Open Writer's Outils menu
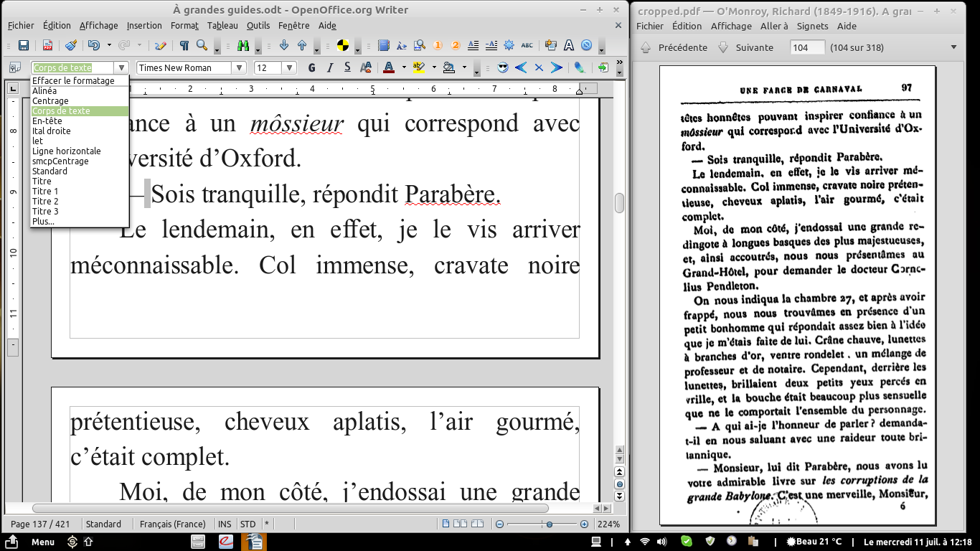Screen dimensions: 980x551 [258, 26]
